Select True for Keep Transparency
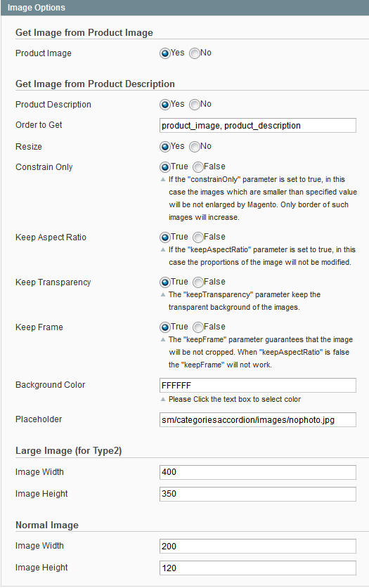This screenshot has width=369, height=588. [x=165, y=282]
